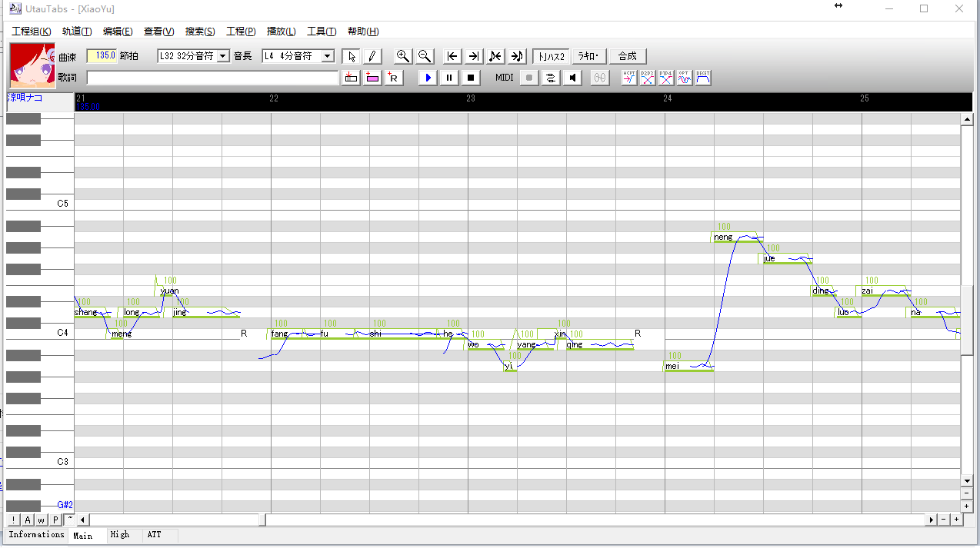Screen dimensions: 980x548
Task: Open the 工程组(K) menu
Action: click(31, 32)
